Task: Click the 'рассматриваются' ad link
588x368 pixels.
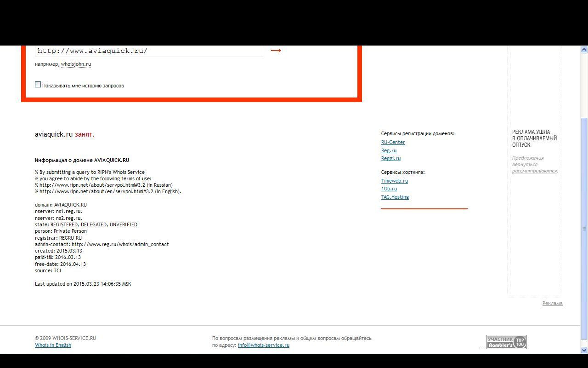Action: click(x=534, y=171)
